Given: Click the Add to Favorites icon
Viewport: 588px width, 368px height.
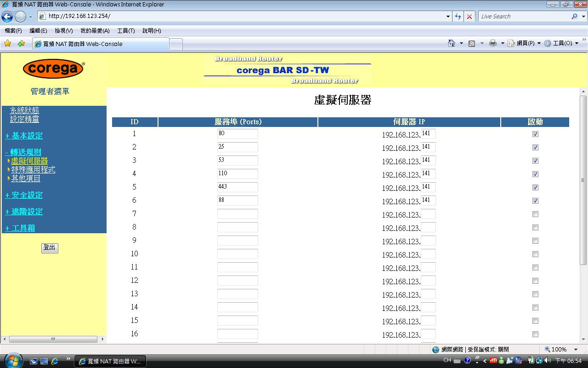Looking at the screenshot, I should (x=21, y=44).
